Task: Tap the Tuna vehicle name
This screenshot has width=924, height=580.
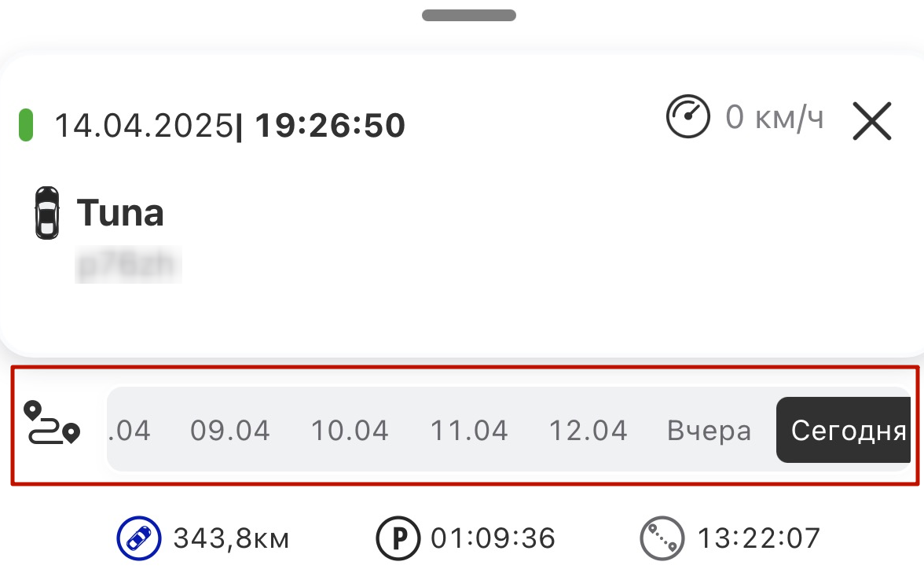Action: [120, 213]
